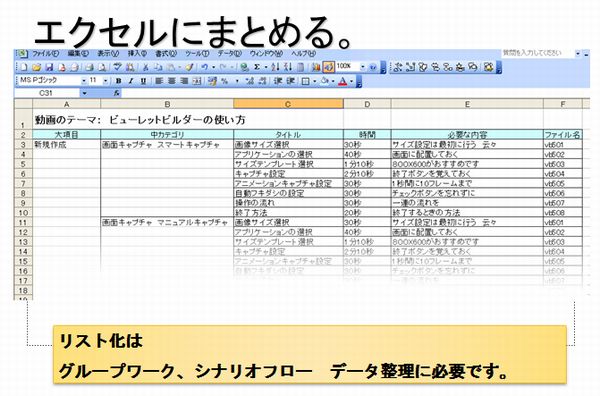Expand the Font Color dropdown arrow
Image resolution: width=600 pixels, height=396 pixels.
pyautogui.click(x=352, y=81)
